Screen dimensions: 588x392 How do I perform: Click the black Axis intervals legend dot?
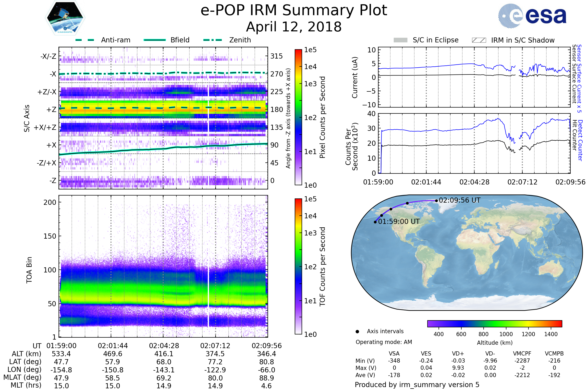pos(357,331)
